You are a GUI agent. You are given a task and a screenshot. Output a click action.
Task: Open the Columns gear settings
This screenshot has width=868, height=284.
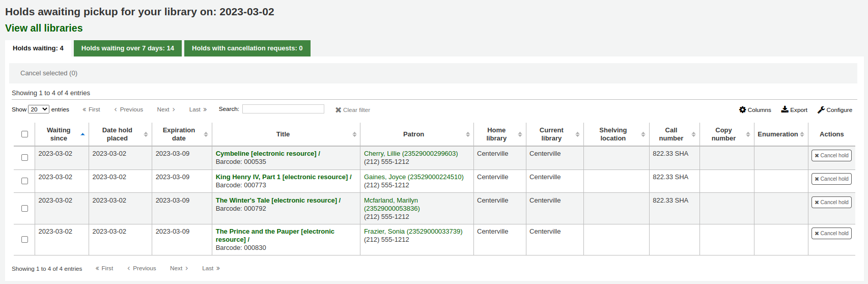743,110
